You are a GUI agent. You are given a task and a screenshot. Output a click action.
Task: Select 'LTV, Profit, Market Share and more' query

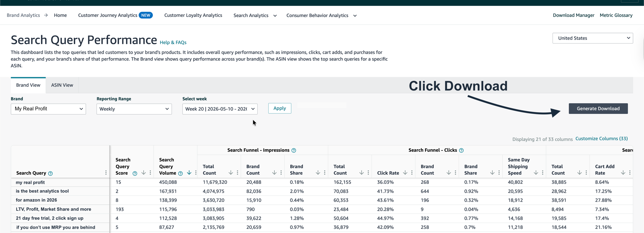53,209
